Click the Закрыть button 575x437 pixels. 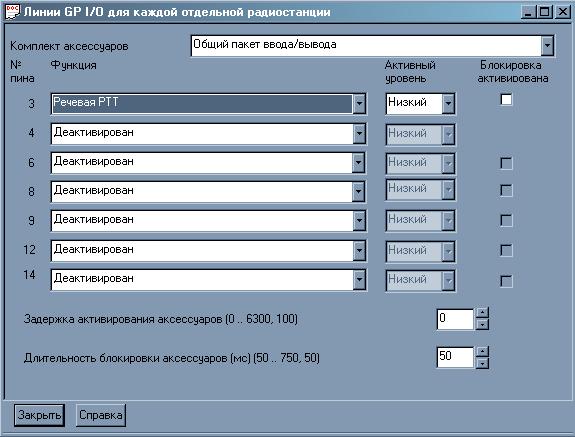pyautogui.click(x=39, y=415)
